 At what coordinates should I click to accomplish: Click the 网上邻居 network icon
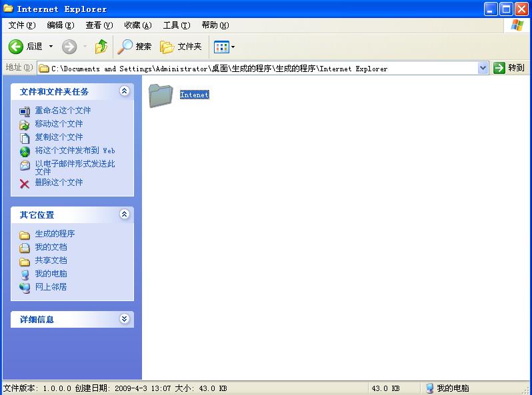coord(25,288)
